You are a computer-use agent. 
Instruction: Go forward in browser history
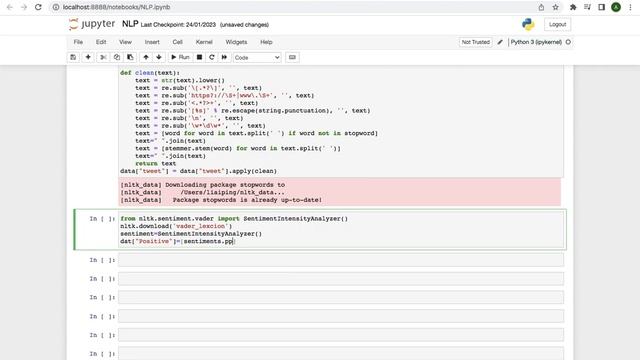click(x=24, y=7)
